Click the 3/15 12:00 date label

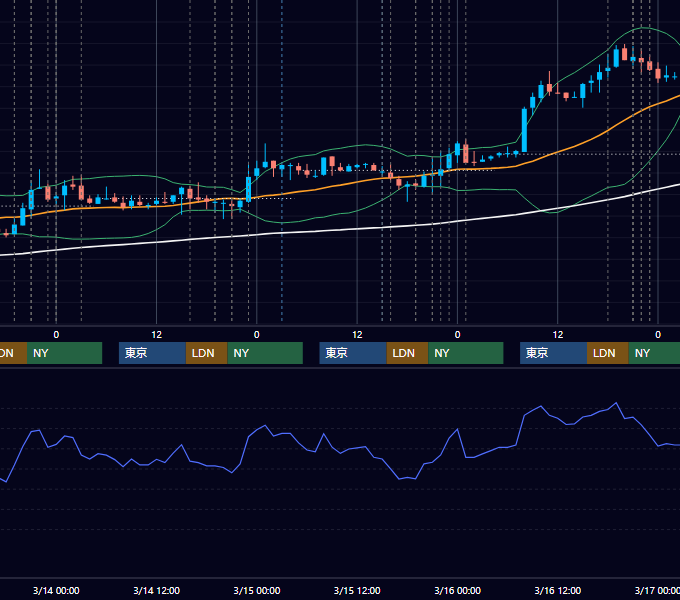[x=357, y=590]
